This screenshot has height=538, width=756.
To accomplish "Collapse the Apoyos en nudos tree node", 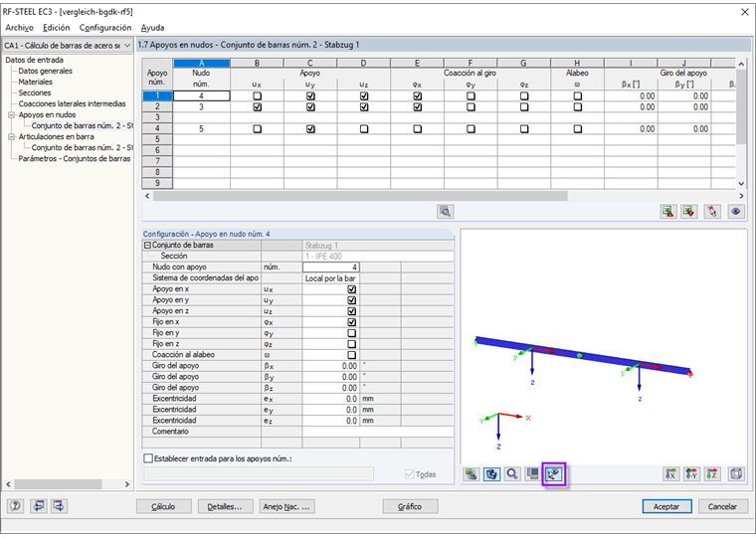I will tap(11, 114).
